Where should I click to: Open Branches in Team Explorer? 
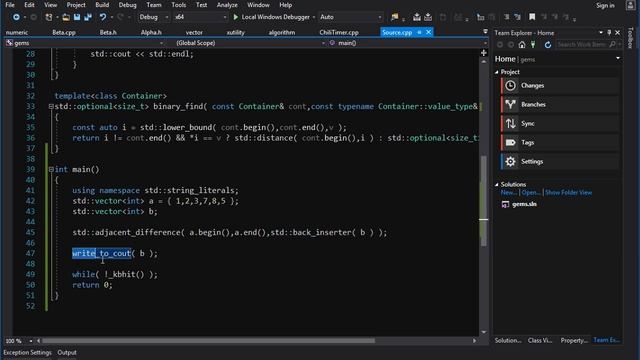click(x=560, y=104)
